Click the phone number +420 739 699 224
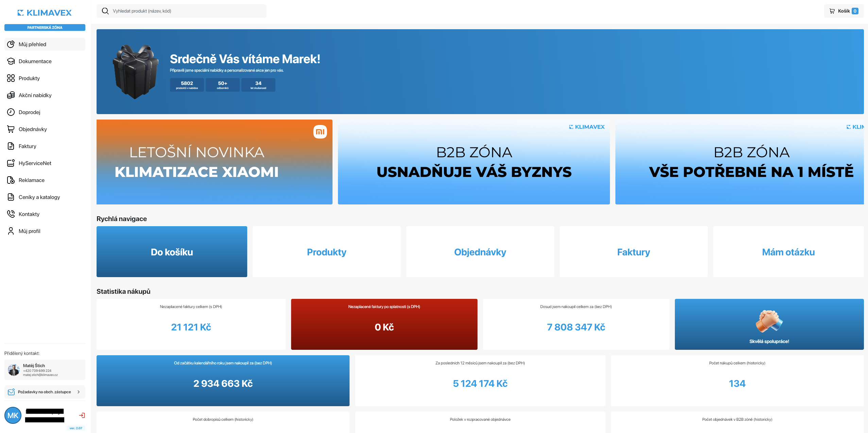This screenshot has height=433, width=868. tap(37, 371)
